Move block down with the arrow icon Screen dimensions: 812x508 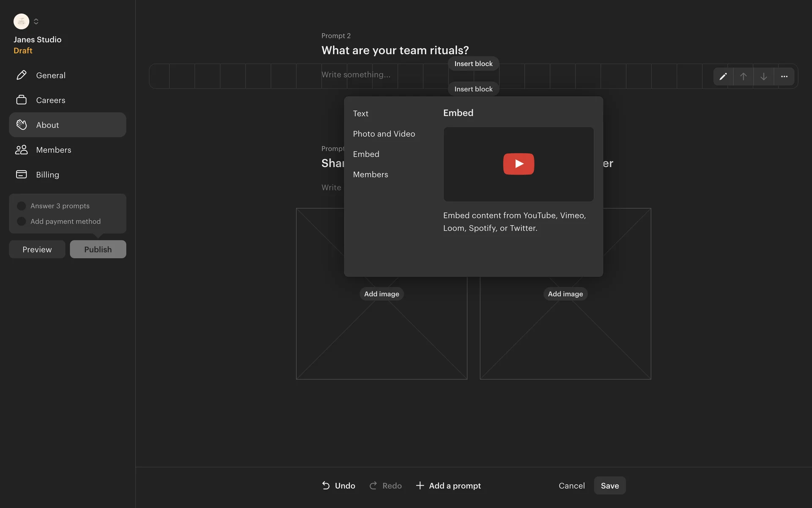tap(763, 76)
